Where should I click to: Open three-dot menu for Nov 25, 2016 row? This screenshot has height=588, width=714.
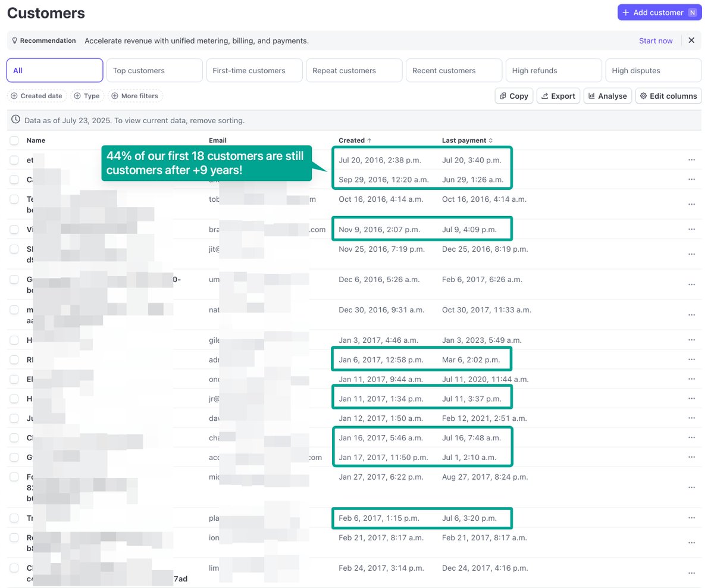(691, 254)
